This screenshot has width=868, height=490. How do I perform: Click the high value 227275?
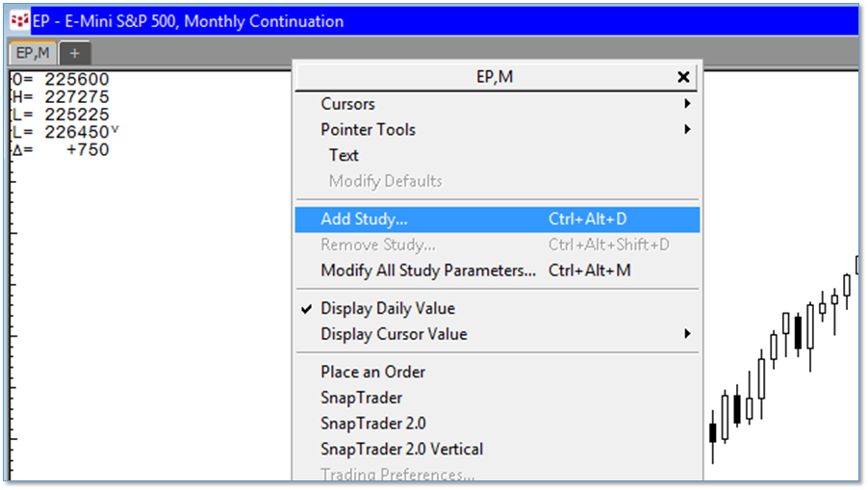tap(77, 97)
